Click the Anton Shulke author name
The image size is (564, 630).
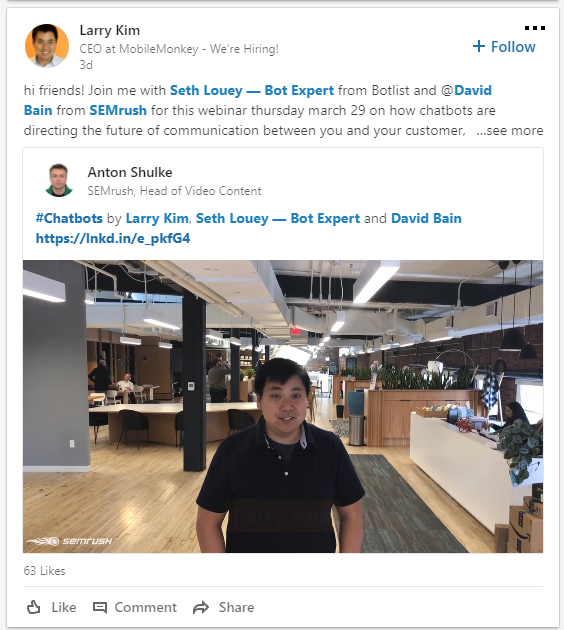[130, 172]
